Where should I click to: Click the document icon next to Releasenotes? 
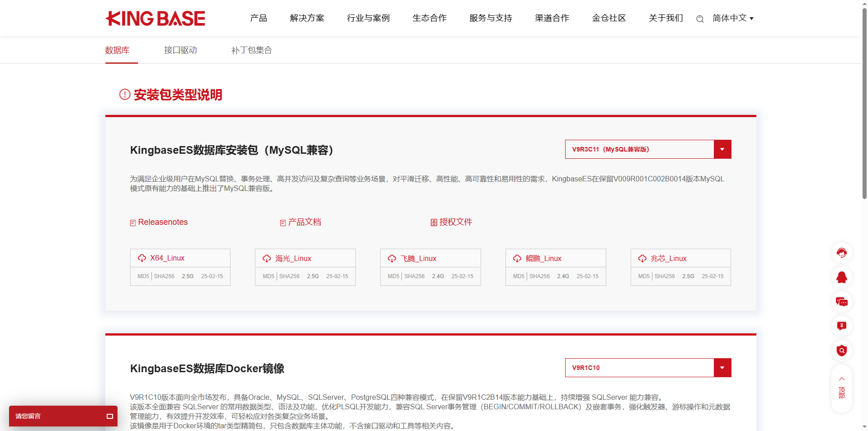click(133, 223)
